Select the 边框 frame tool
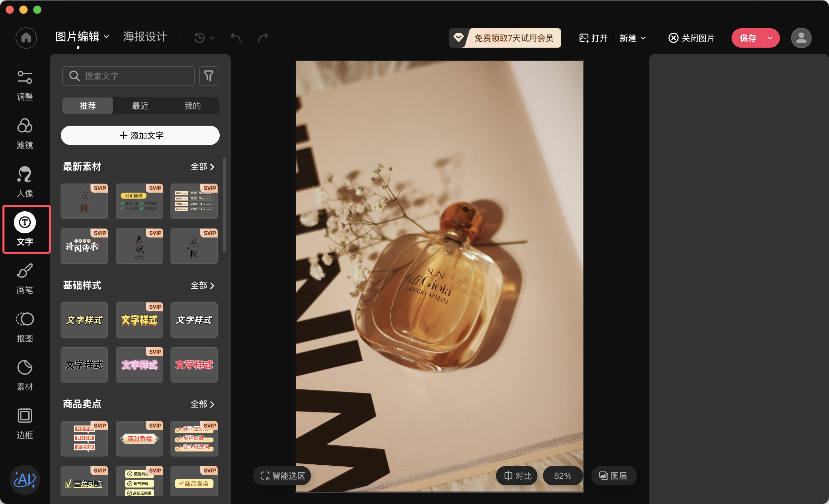 25,424
